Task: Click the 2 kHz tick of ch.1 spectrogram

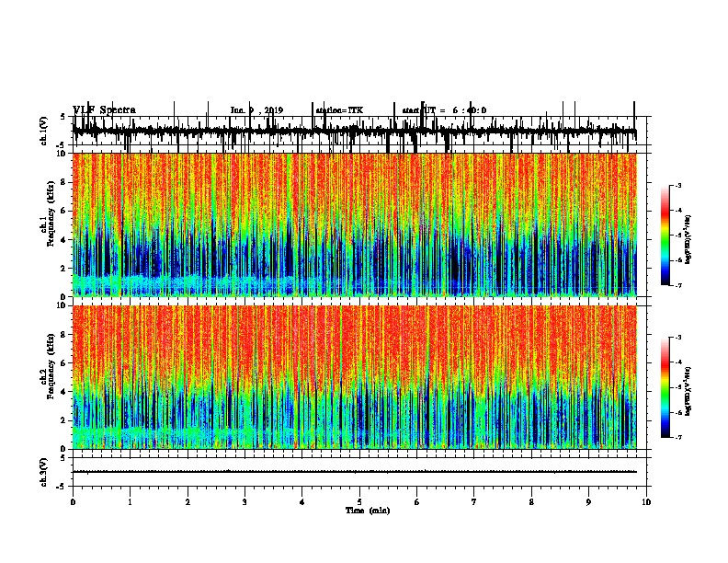Action: click(x=63, y=269)
